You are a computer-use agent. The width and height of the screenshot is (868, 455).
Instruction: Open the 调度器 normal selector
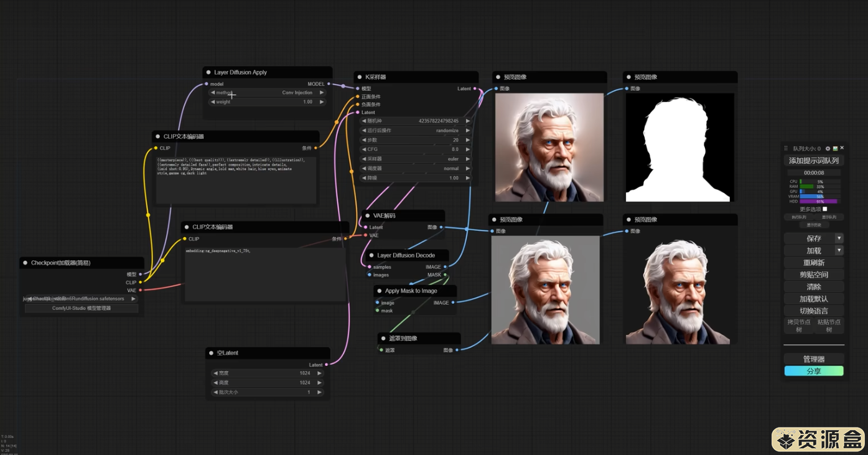(416, 168)
